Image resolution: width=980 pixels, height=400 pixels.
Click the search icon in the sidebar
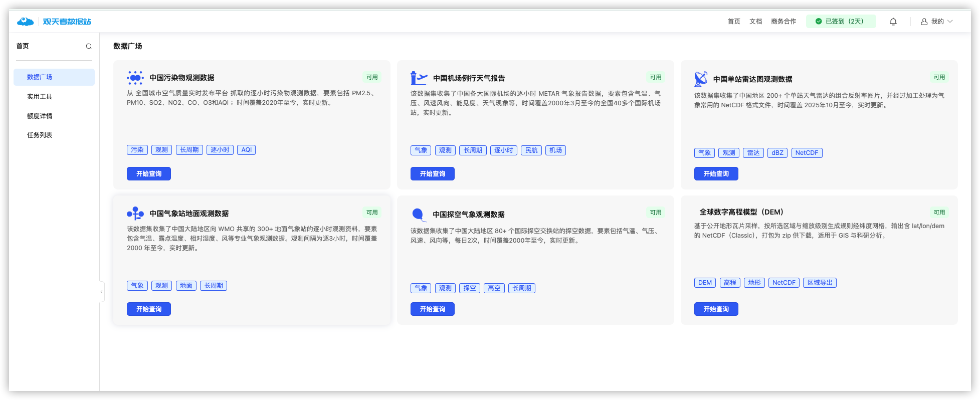(x=89, y=46)
